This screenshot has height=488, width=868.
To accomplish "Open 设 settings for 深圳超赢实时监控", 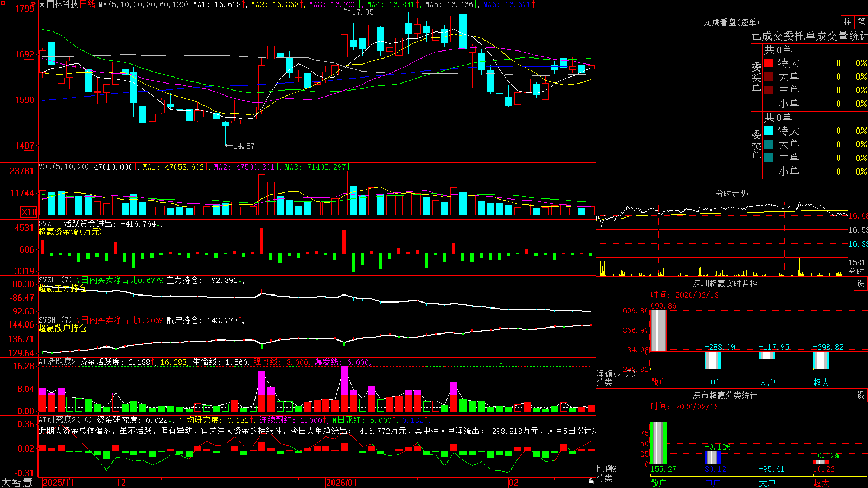I will tap(861, 284).
